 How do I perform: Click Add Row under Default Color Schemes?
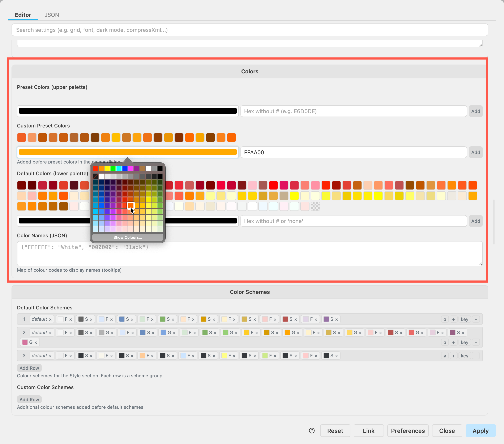(29, 368)
